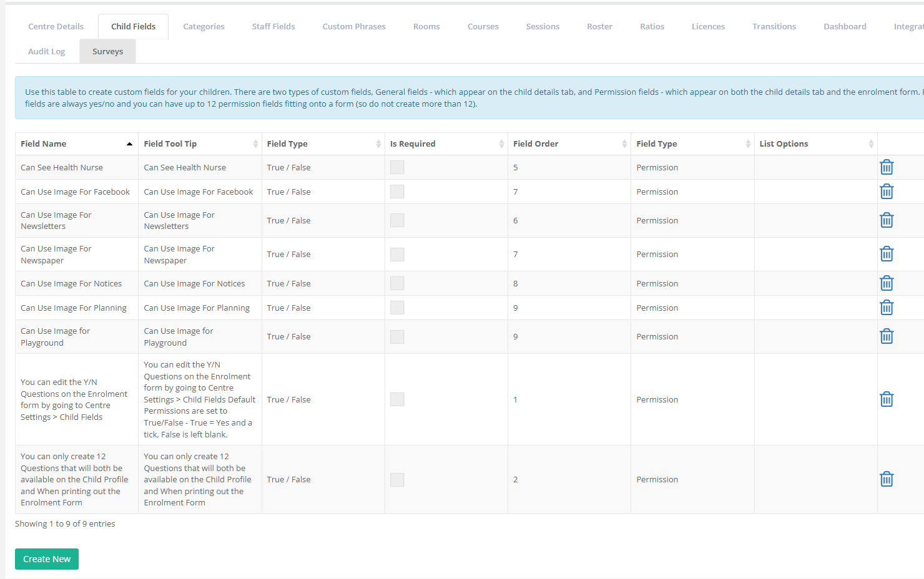Toggle Is Required for 'You can only create 12'
This screenshot has height=579, width=924.
point(397,479)
